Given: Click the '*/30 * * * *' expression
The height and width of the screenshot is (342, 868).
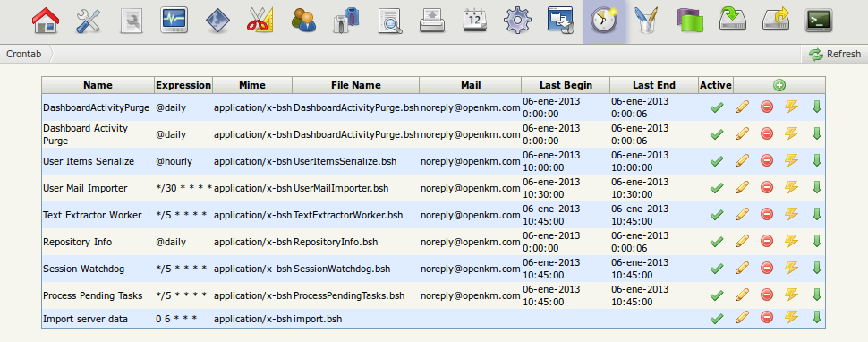Looking at the screenshot, I should click(183, 188).
